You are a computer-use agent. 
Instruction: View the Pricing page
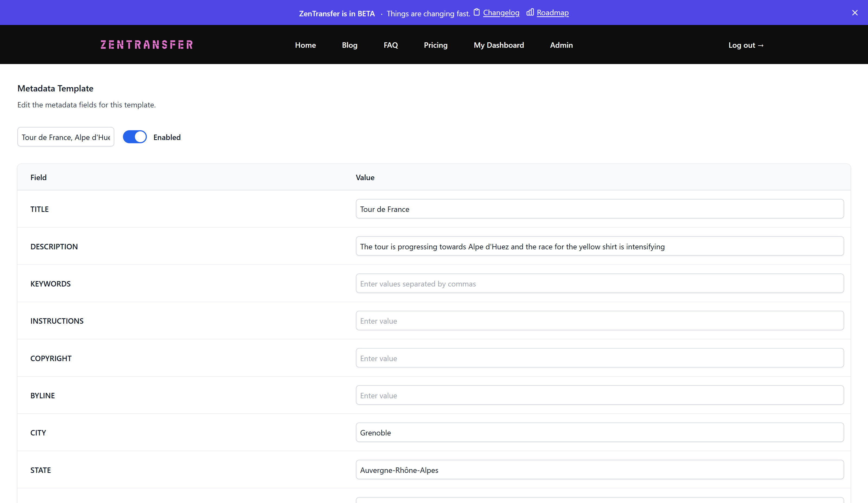(435, 45)
